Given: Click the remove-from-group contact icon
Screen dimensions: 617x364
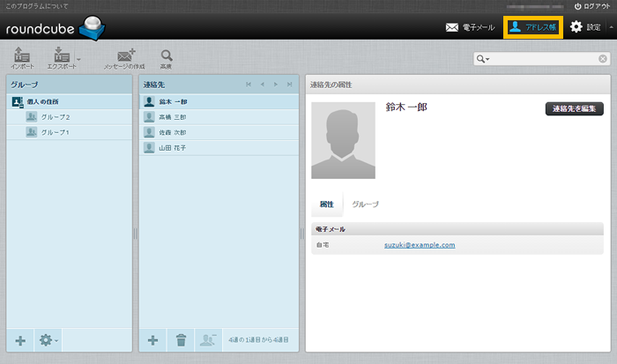Looking at the screenshot, I should [x=208, y=340].
